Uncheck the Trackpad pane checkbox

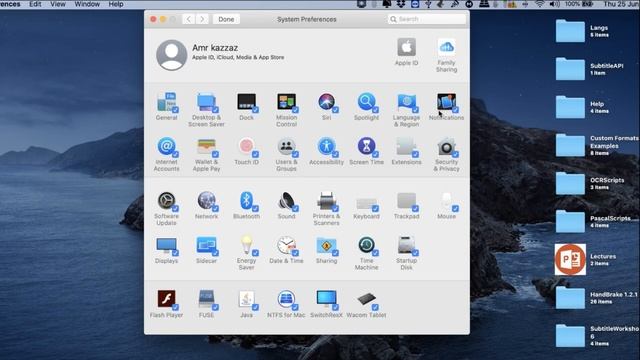click(415, 209)
